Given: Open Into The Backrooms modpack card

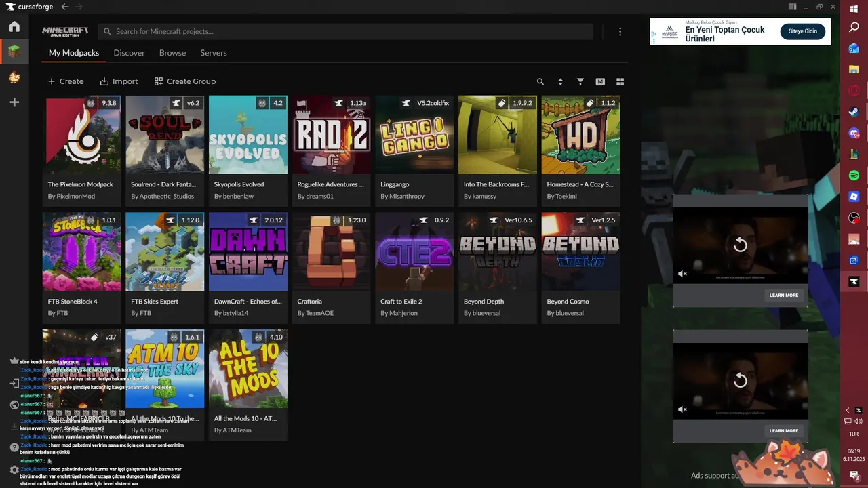Looking at the screenshot, I should pos(498,150).
